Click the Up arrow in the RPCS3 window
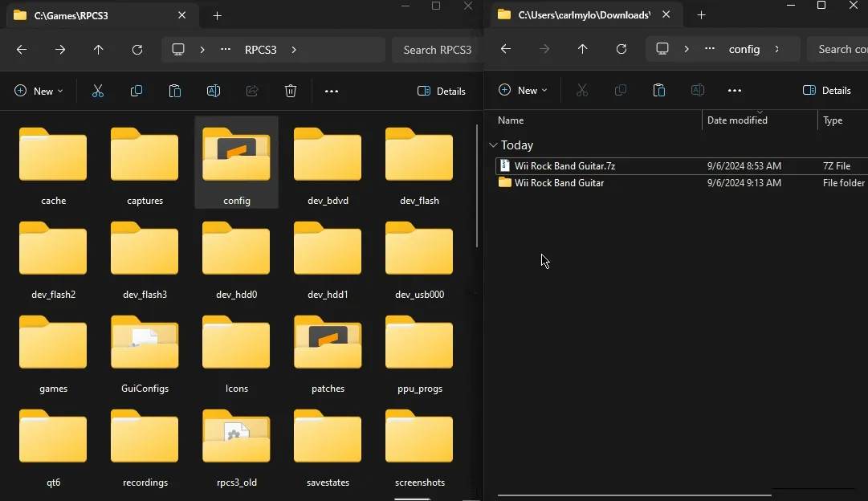The image size is (868, 501). pyautogui.click(x=98, y=49)
